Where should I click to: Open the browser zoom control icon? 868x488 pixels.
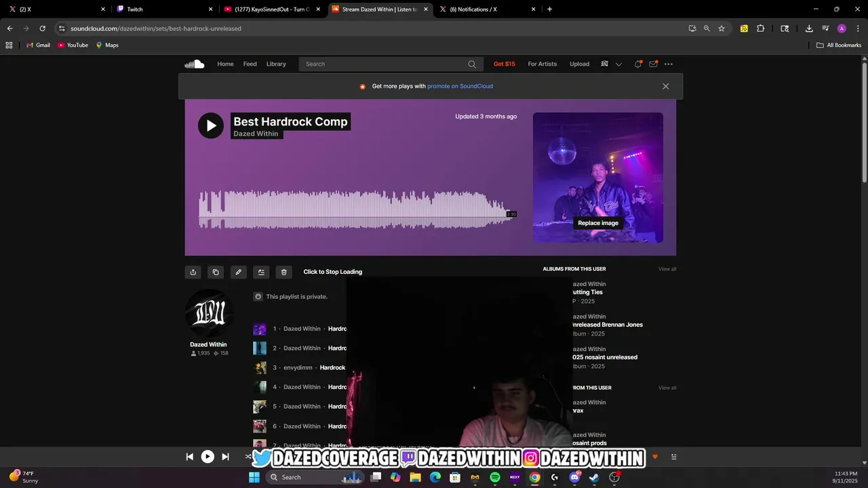707,28
